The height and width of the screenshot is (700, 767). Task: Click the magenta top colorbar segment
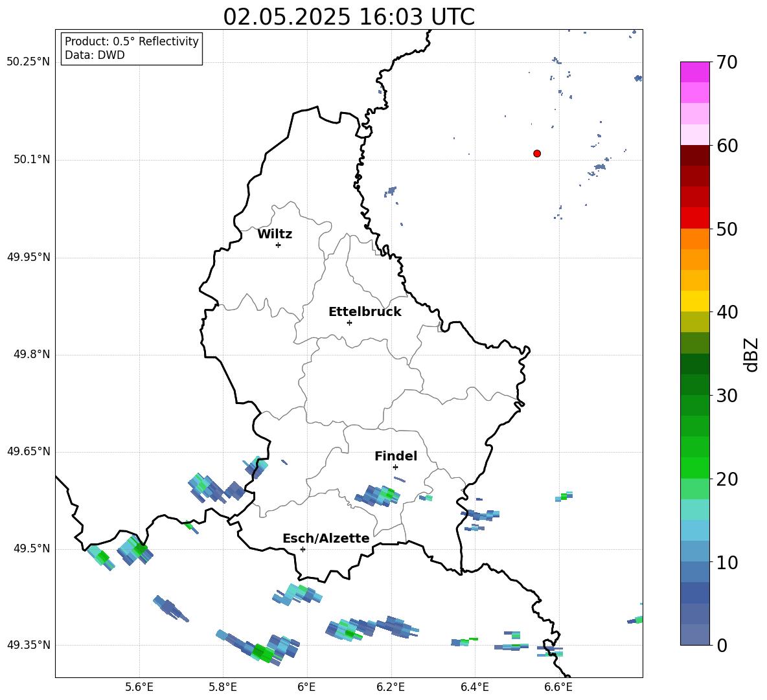(x=694, y=73)
